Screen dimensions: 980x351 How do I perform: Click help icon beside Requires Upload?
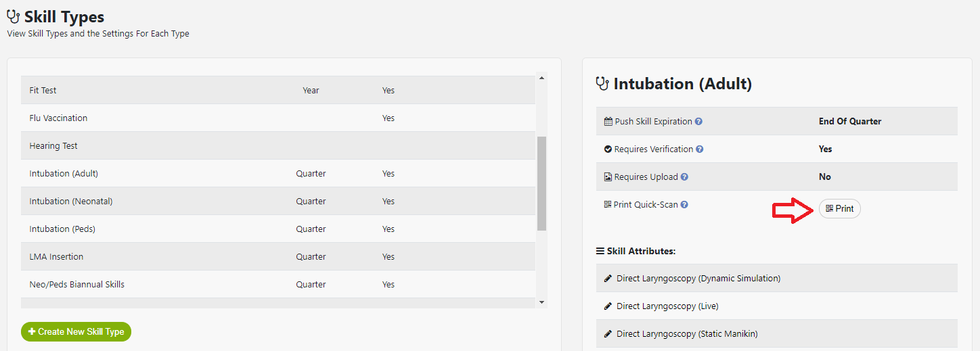(x=684, y=177)
